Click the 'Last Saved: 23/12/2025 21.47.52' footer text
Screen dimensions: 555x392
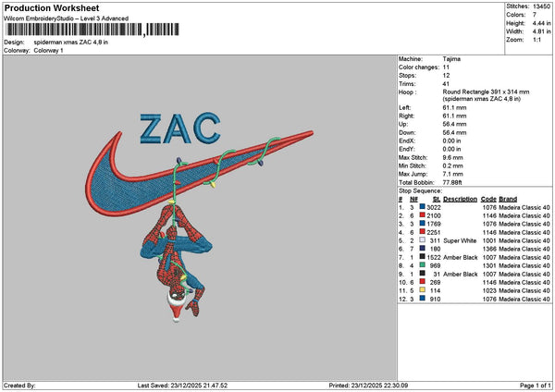click(182, 386)
